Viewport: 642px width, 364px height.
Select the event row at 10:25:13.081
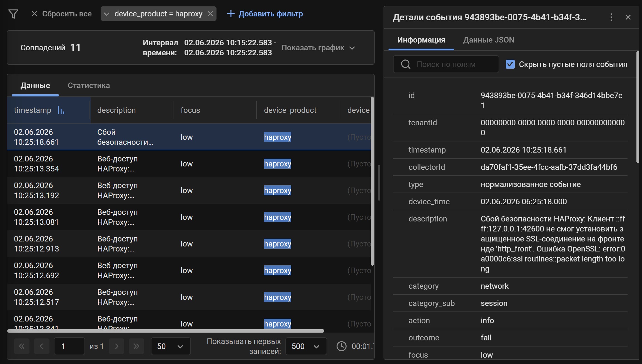point(189,217)
